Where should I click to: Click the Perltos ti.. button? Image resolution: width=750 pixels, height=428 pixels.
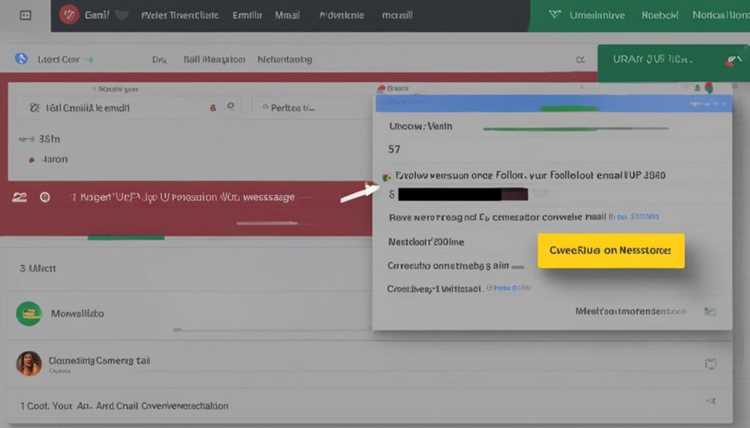[288, 108]
